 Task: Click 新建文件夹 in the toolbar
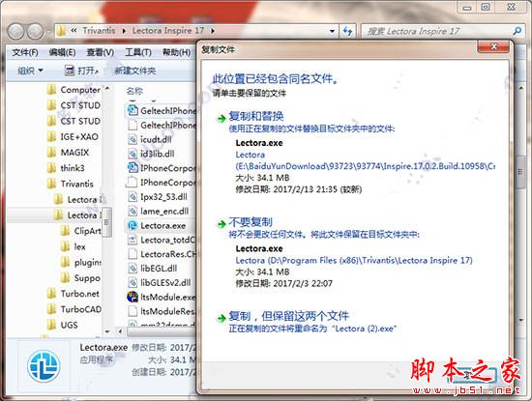coord(135,71)
